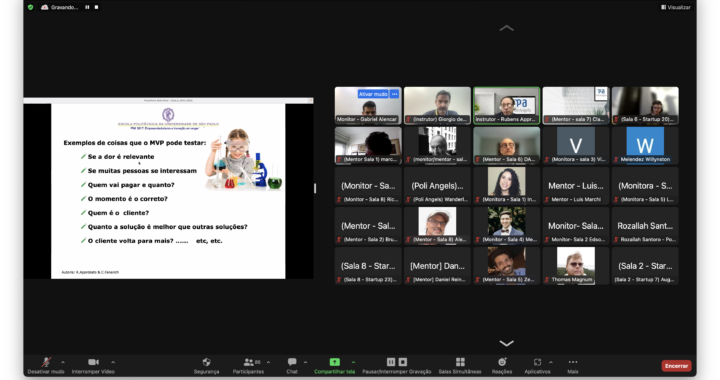Click the Gravando cloud recording indicator
The height and width of the screenshot is (380, 720).
pos(60,7)
